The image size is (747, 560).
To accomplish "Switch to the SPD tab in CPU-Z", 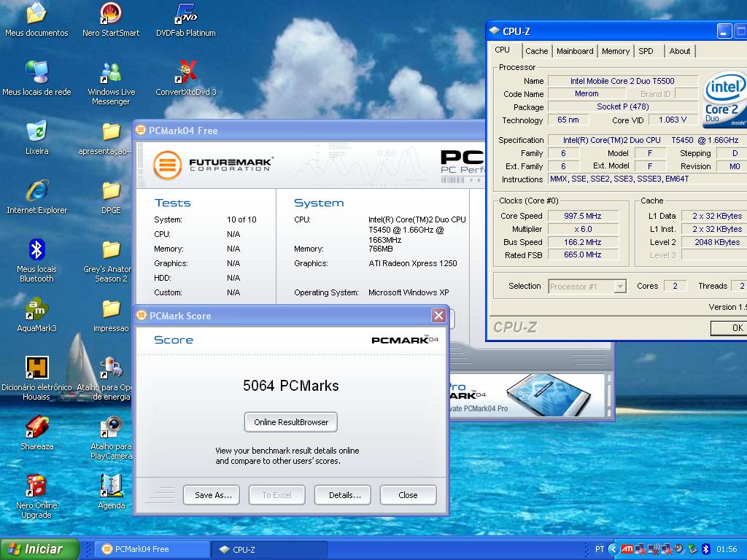I will [x=646, y=51].
